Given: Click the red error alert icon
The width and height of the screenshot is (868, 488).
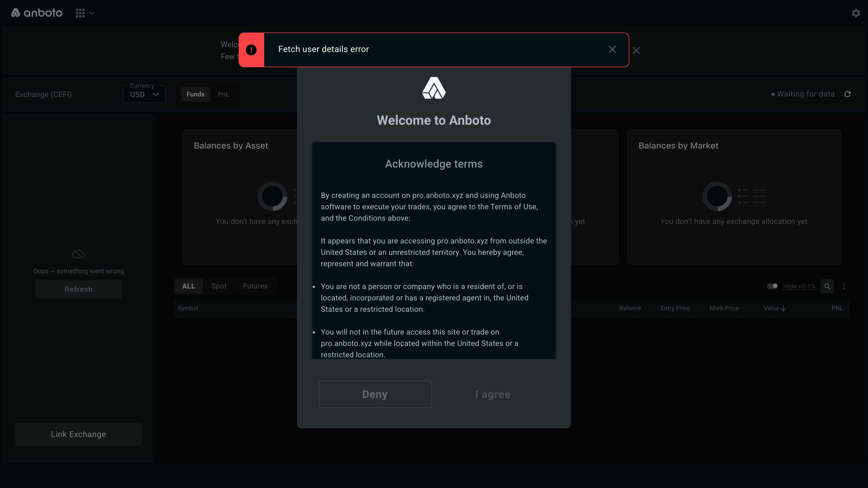Looking at the screenshot, I should (251, 50).
